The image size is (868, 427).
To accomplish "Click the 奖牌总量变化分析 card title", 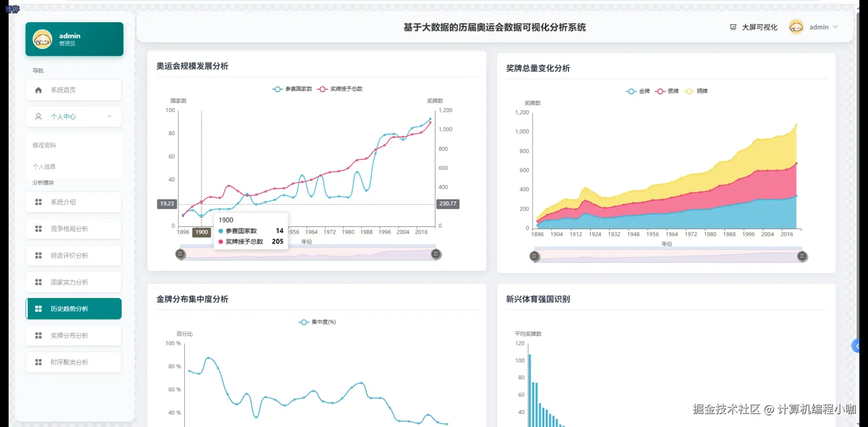I will (538, 69).
